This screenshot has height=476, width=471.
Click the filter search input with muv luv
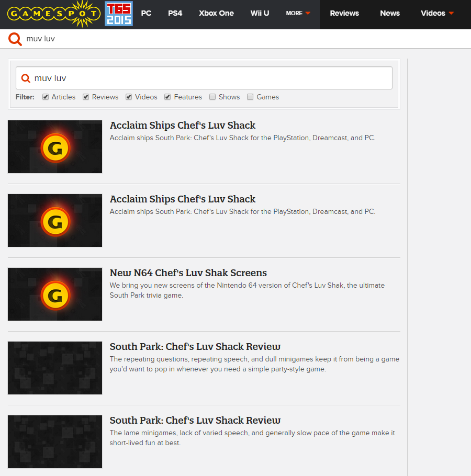(x=209, y=78)
